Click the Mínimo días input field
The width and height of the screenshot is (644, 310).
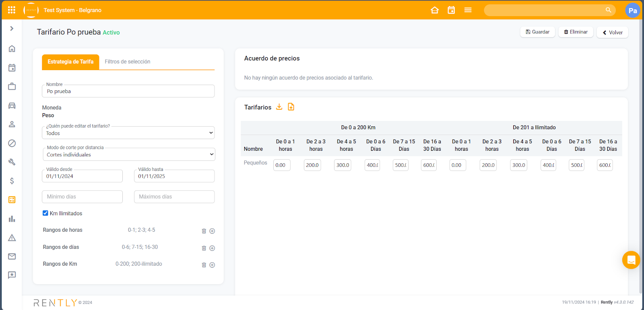tap(82, 197)
